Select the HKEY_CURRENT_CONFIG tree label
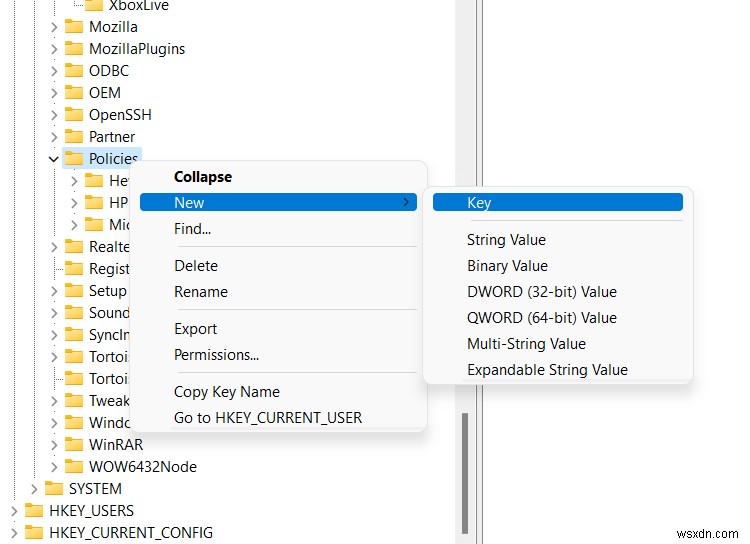The image size is (750, 544). [131, 533]
